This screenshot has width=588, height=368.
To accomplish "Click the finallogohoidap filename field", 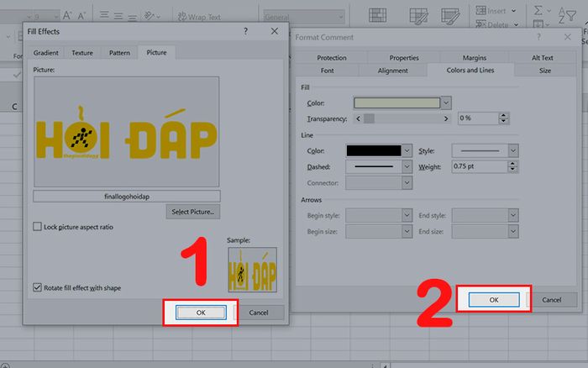I will coord(127,197).
